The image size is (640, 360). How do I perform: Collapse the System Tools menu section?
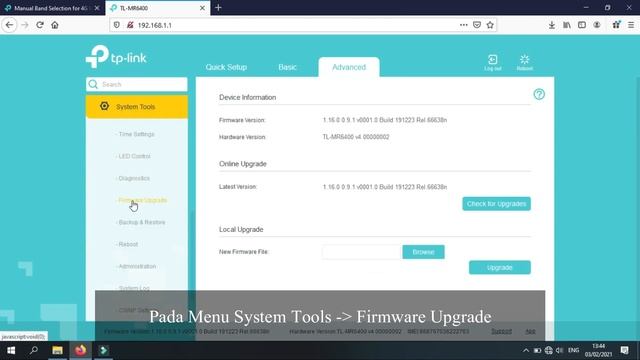pyautogui.click(x=137, y=107)
